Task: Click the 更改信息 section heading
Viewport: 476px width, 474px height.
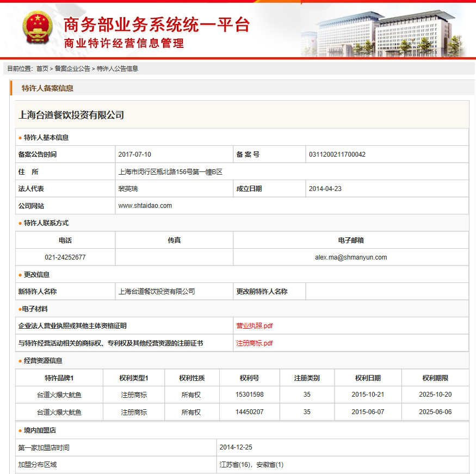Action: coord(37,274)
